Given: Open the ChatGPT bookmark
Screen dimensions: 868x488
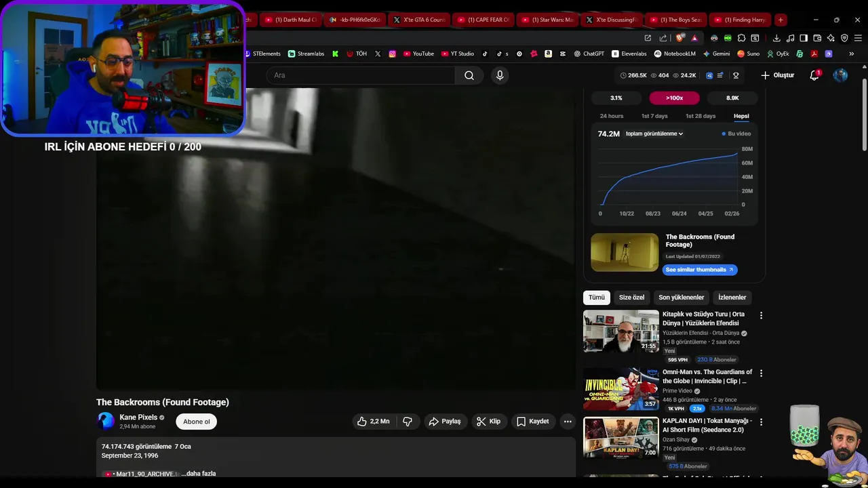Looking at the screenshot, I should click(x=589, y=54).
